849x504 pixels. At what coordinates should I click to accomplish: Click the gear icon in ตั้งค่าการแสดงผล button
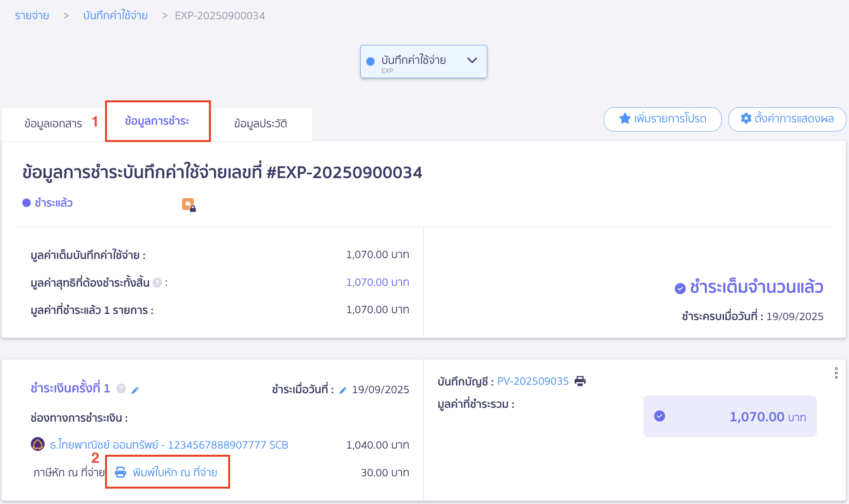pos(746,119)
